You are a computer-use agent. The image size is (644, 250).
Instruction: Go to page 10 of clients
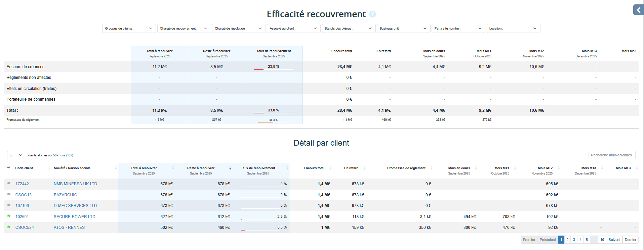tap(602, 240)
